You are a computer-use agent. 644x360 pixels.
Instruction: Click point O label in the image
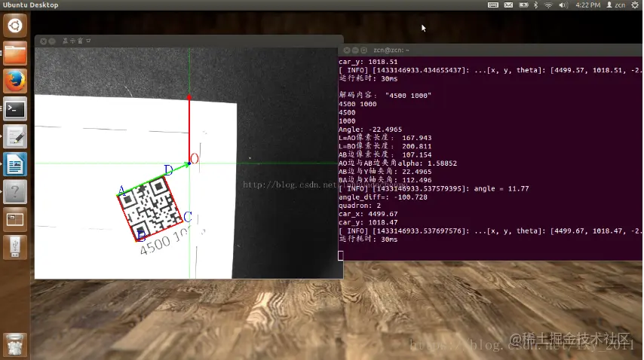(x=195, y=159)
